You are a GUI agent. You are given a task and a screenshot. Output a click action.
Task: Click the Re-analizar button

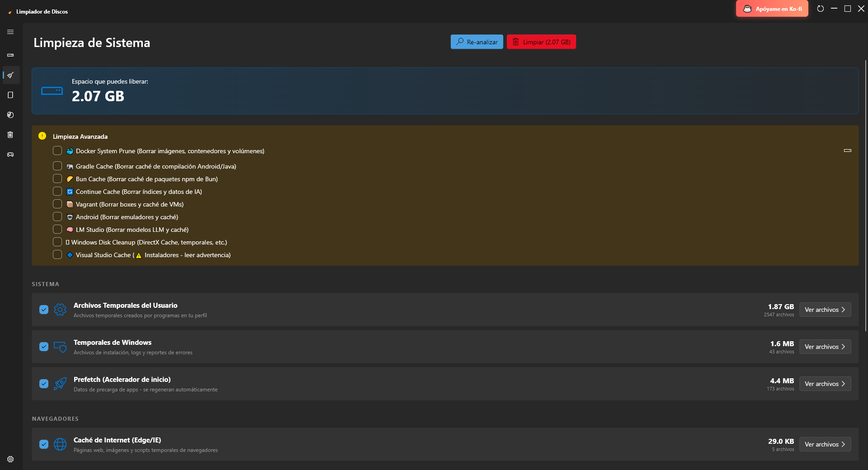click(476, 42)
